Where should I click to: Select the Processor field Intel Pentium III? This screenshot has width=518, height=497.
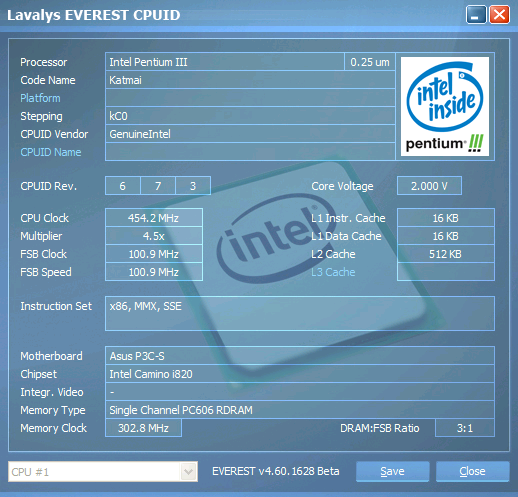[x=224, y=62]
